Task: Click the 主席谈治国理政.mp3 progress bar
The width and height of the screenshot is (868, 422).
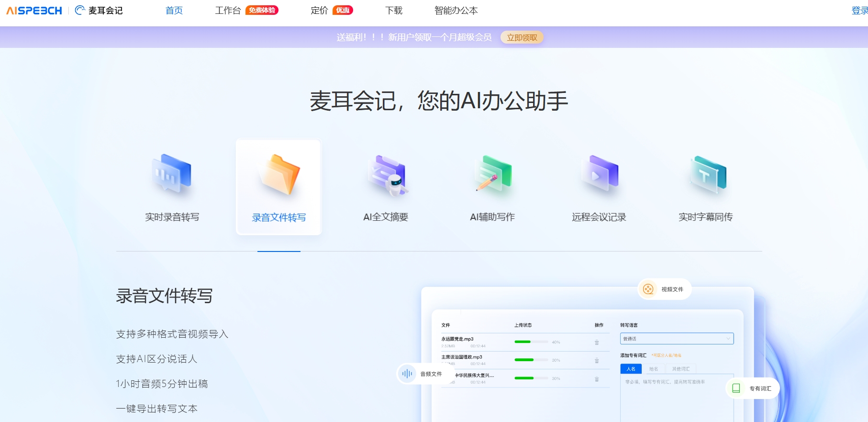Action: (x=531, y=360)
